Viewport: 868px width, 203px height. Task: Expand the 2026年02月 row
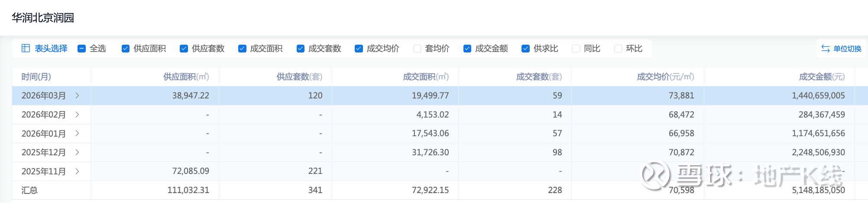tap(77, 115)
